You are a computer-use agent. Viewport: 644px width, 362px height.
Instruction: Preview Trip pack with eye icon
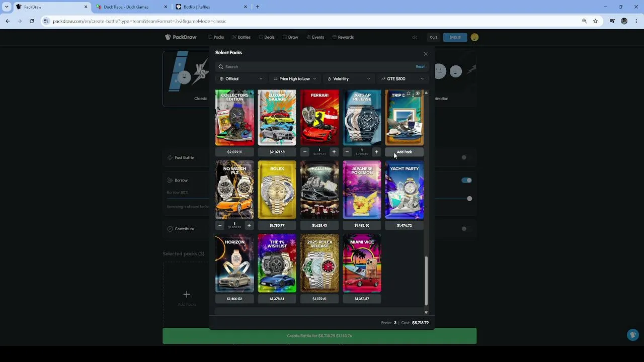(418, 94)
